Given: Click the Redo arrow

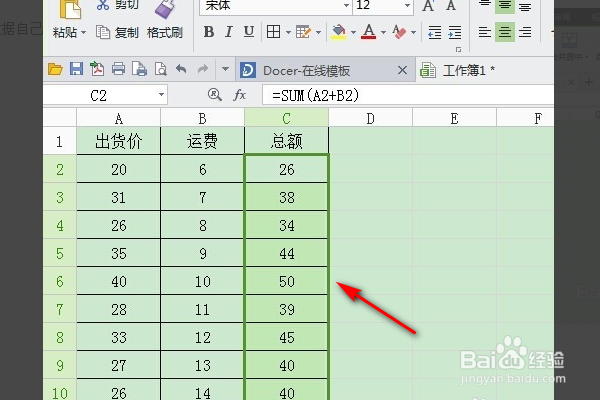Looking at the screenshot, I should pyautogui.click(x=202, y=69).
